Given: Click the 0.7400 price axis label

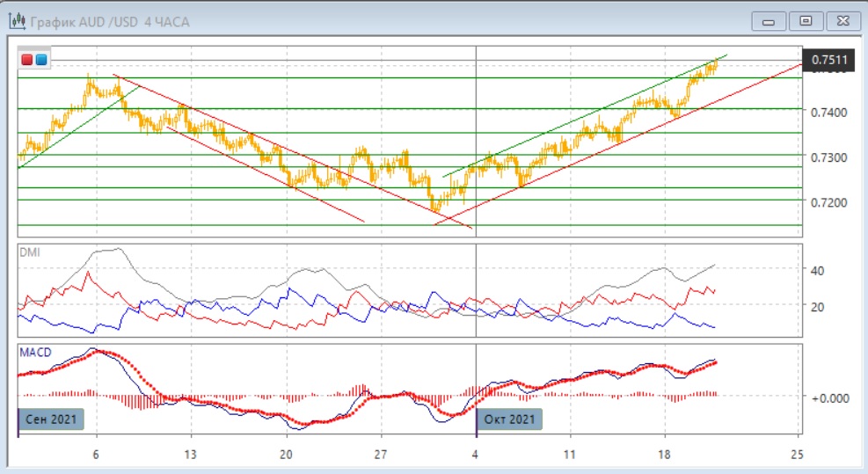Looking at the screenshot, I should click(x=828, y=112).
